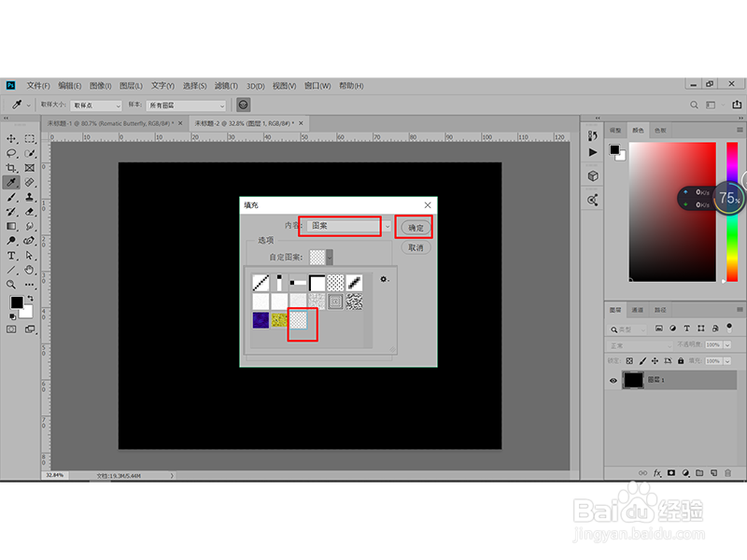This screenshot has height=560, width=747.
Task: Toggle Quick Mask mode
Action: (x=11, y=329)
